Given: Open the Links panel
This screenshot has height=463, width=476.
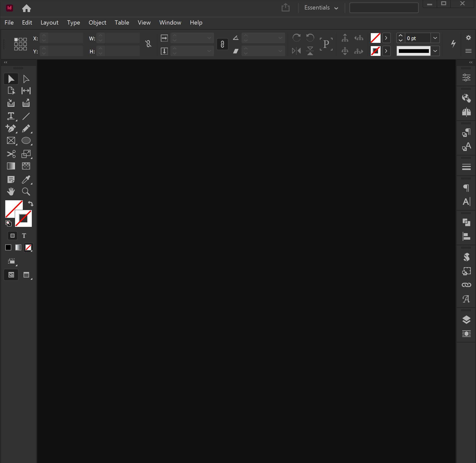Looking at the screenshot, I should click(x=466, y=285).
